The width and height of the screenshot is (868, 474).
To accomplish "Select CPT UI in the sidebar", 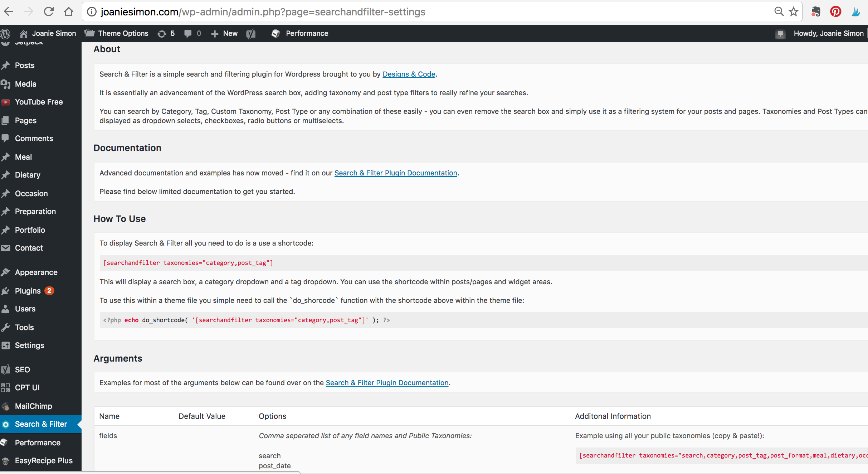I will [x=27, y=387].
